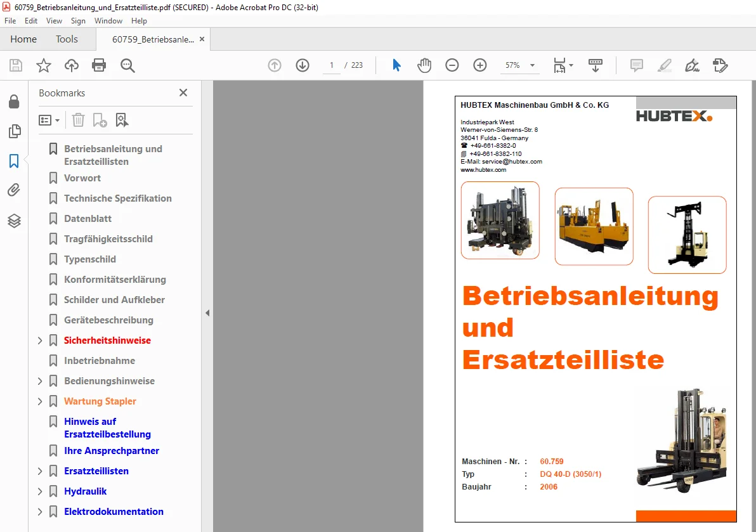The height and width of the screenshot is (532, 756).
Task: Open the Window menu
Action: click(x=108, y=21)
